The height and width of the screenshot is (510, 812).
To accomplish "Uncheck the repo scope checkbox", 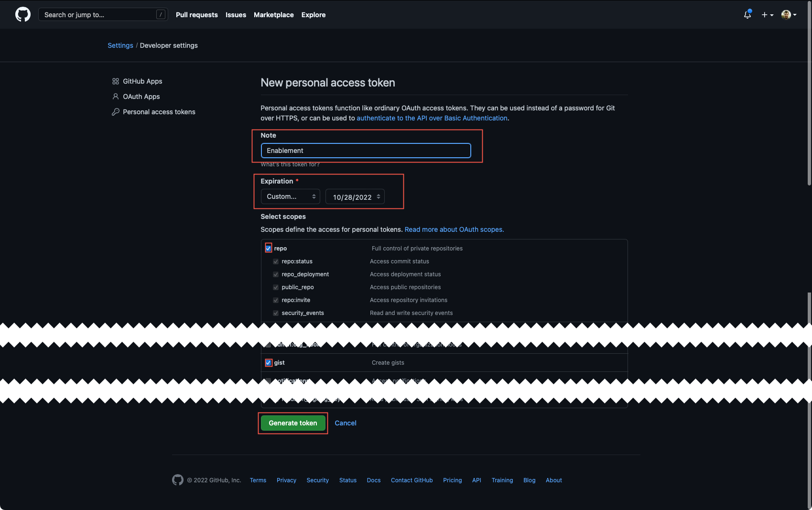I will (x=269, y=249).
